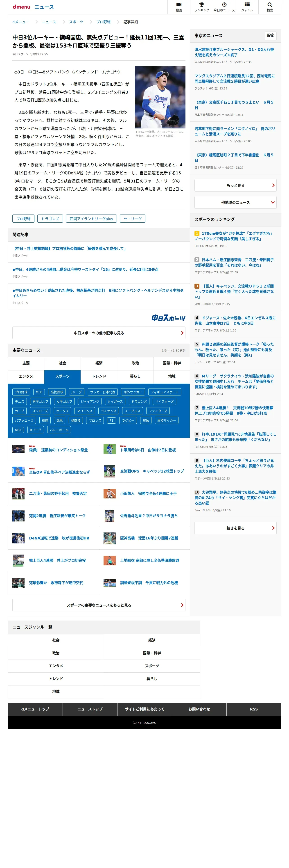Click the バレーボール subcategory chip

(59, 430)
